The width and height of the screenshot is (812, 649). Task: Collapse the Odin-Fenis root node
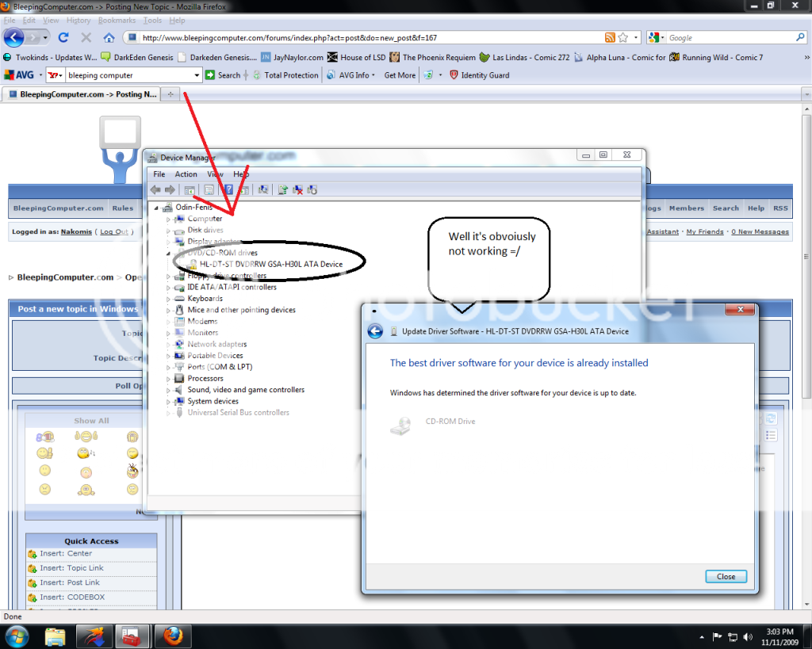point(156,208)
